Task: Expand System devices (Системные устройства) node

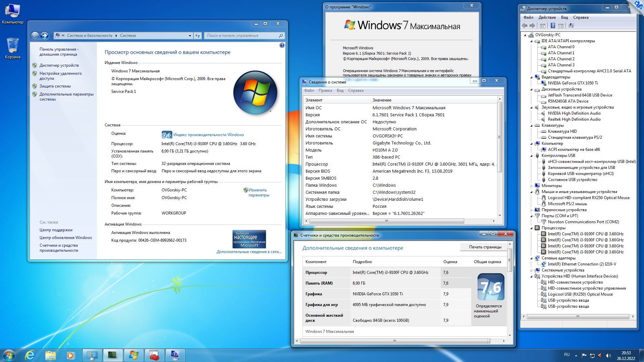Action: tap(531, 270)
